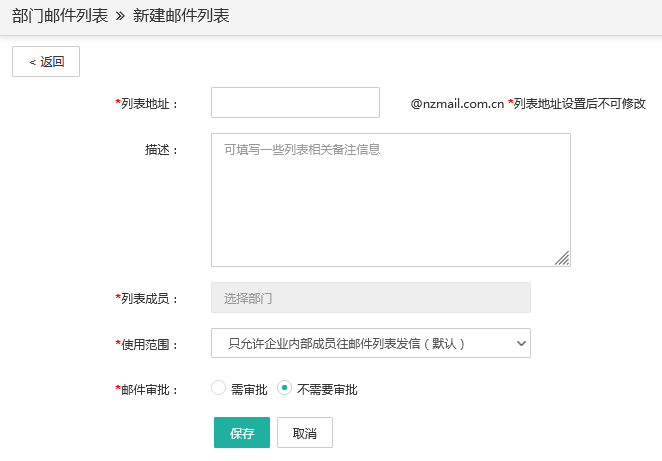The height and width of the screenshot is (461, 662).
Task: Click the » breadcrumb separator icon
Action: tap(120, 16)
